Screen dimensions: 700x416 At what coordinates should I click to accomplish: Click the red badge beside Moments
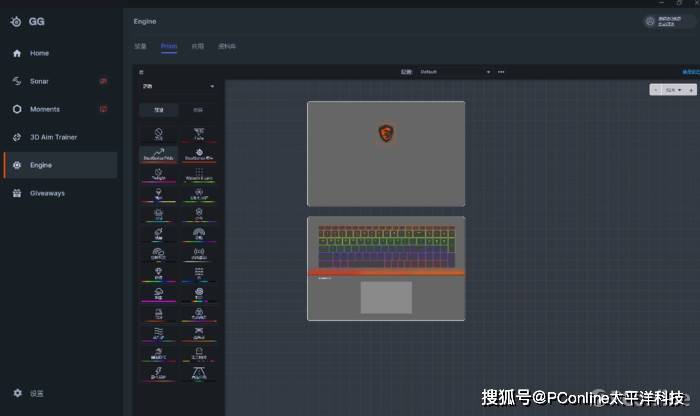pos(103,109)
